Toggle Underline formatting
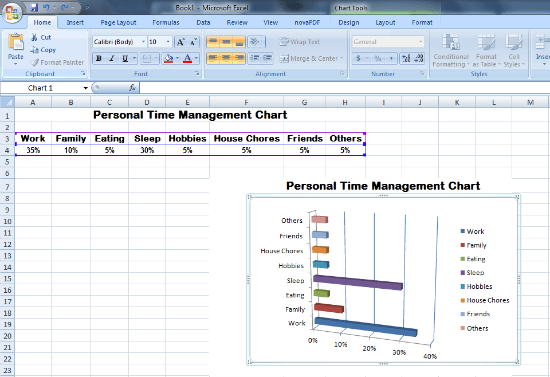The height and width of the screenshot is (377, 550). tap(125, 58)
